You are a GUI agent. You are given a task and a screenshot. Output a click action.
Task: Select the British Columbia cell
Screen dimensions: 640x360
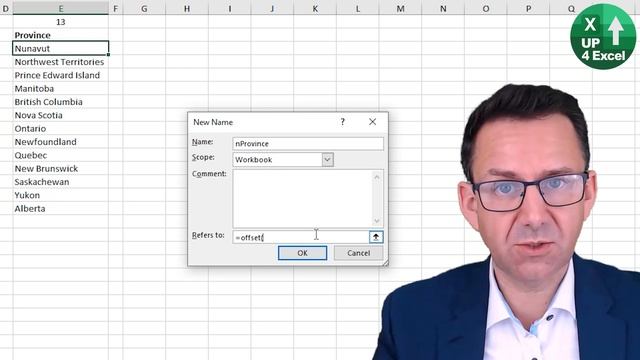60,102
